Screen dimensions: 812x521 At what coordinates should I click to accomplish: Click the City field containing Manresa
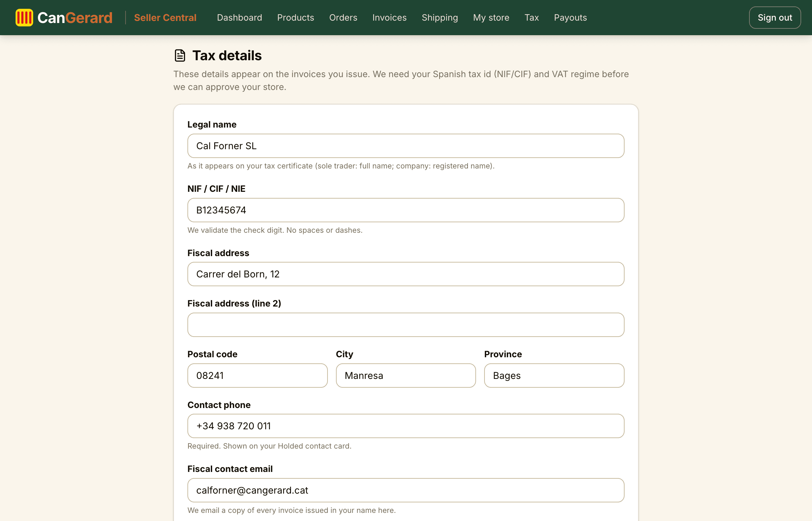coord(406,376)
